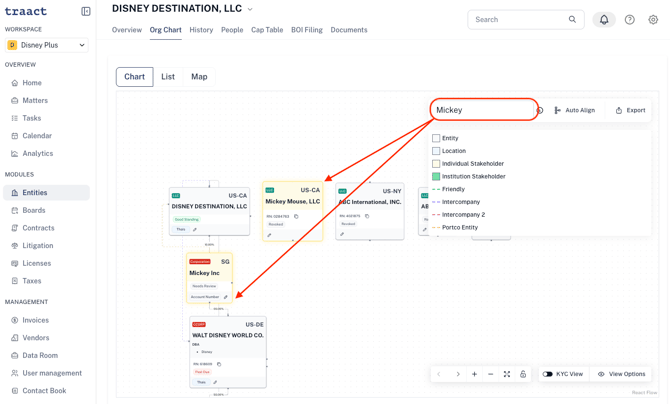Edit the Mickey Inc card with the pencil
This screenshot has width=670, height=404.
(226, 297)
